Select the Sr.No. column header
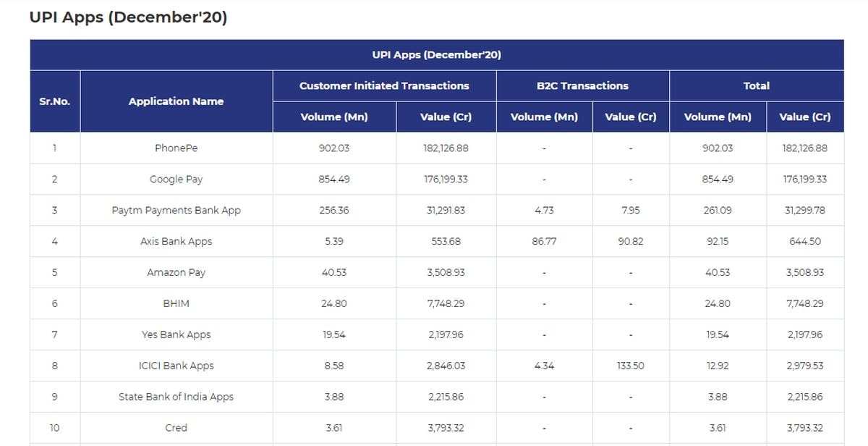868x446 pixels. coord(55,101)
